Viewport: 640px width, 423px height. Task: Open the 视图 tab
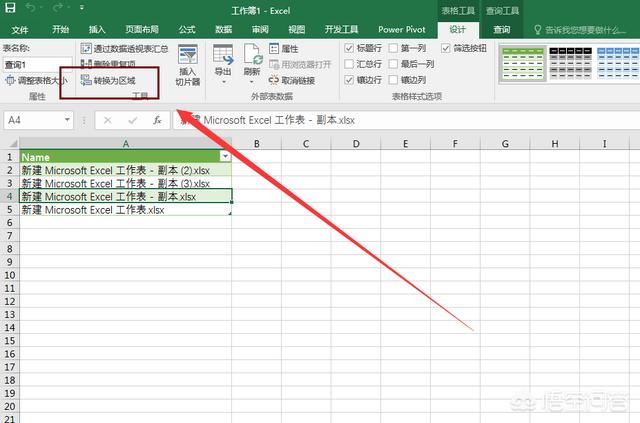(297, 29)
